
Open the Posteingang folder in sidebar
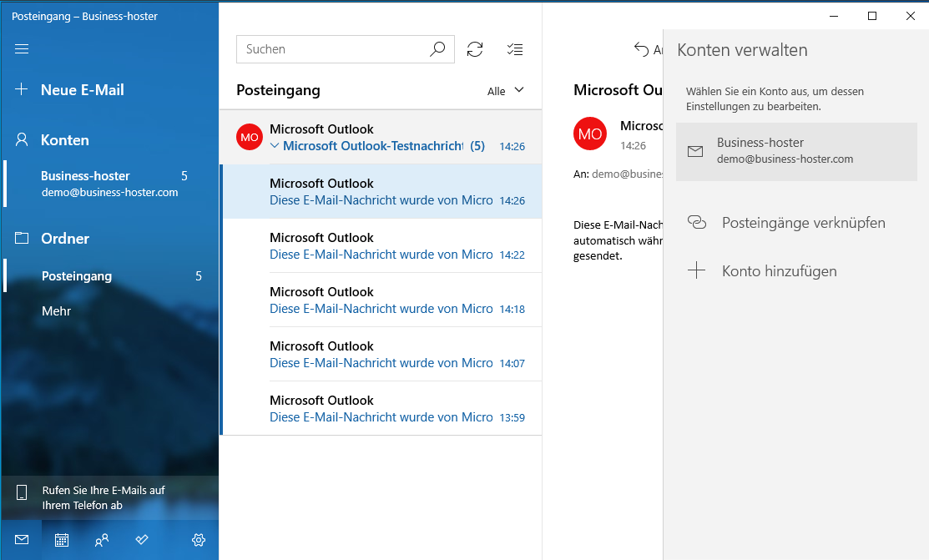click(x=111, y=276)
